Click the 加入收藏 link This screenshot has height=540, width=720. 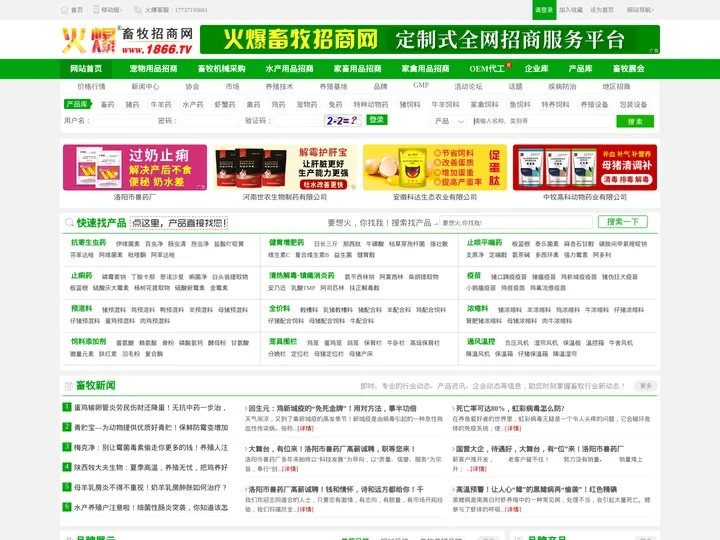coord(571,10)
